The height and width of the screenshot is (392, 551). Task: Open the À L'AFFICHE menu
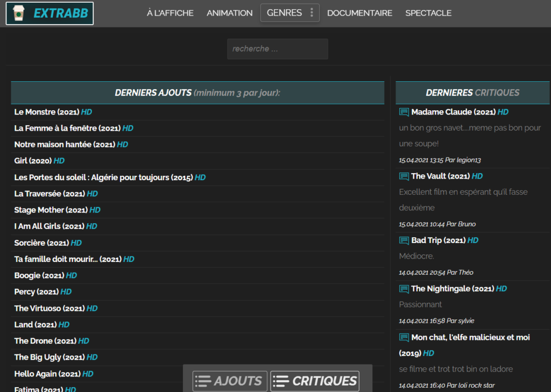[170, 13]
